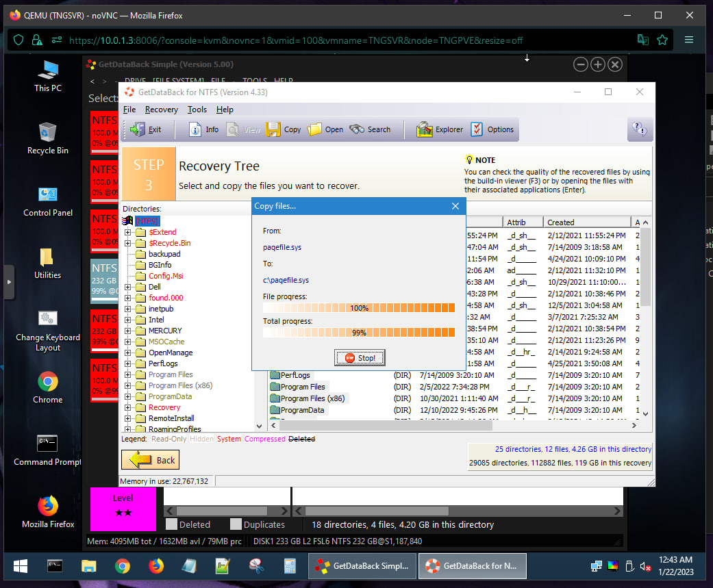Open the Recovery menu
The image size is (713, 588).
click(161, 110)
